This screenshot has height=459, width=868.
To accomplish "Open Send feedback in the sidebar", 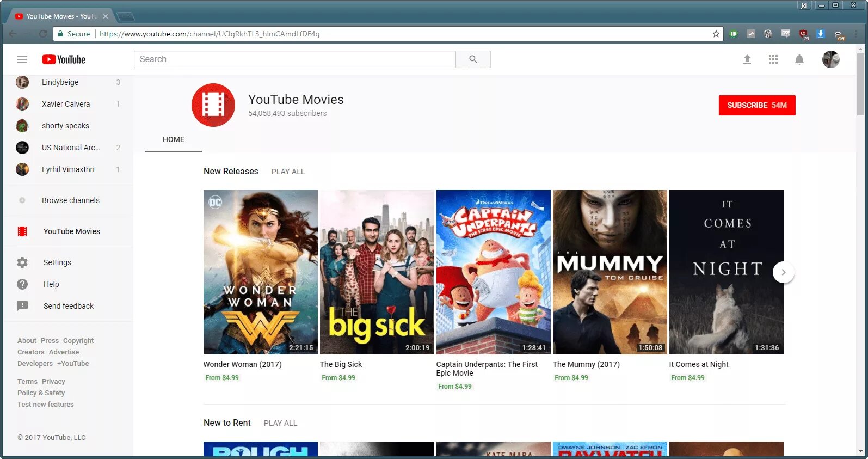I will pos(69,306).
